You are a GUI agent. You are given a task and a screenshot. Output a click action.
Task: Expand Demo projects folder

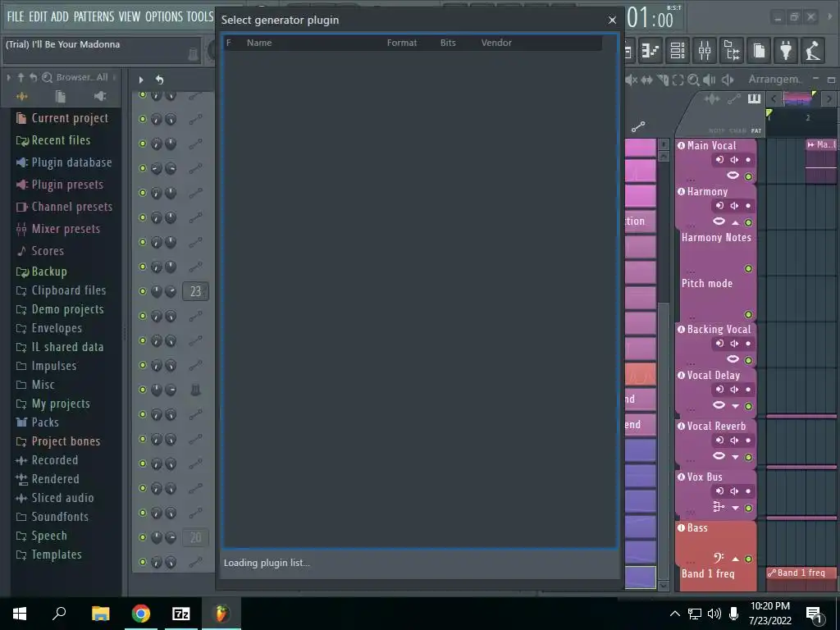tap(59, 309)
